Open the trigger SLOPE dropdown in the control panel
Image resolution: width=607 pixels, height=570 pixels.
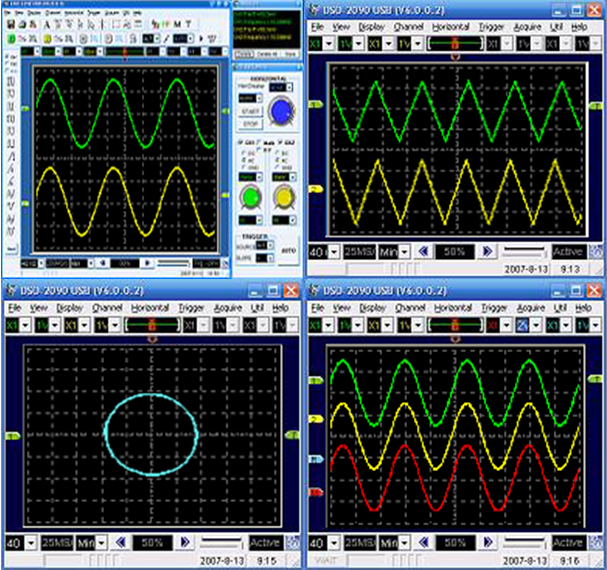click(x=270, y=258)
